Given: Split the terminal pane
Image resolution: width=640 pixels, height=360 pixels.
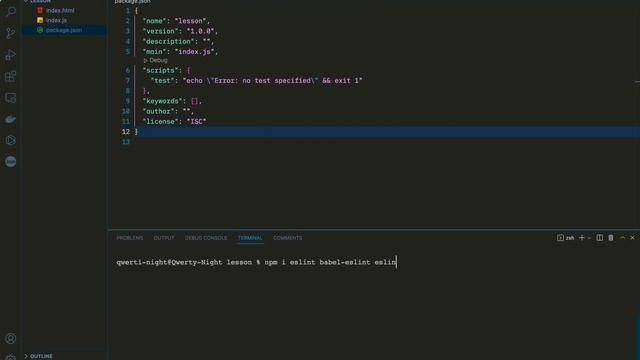Looking at the screenshot, I should point(600,238).
